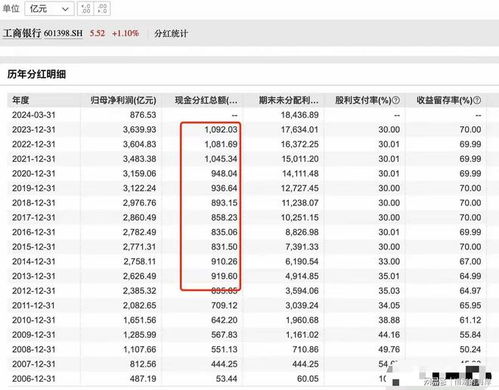Select the 2023-12-31 date cell

coord(34,130)
